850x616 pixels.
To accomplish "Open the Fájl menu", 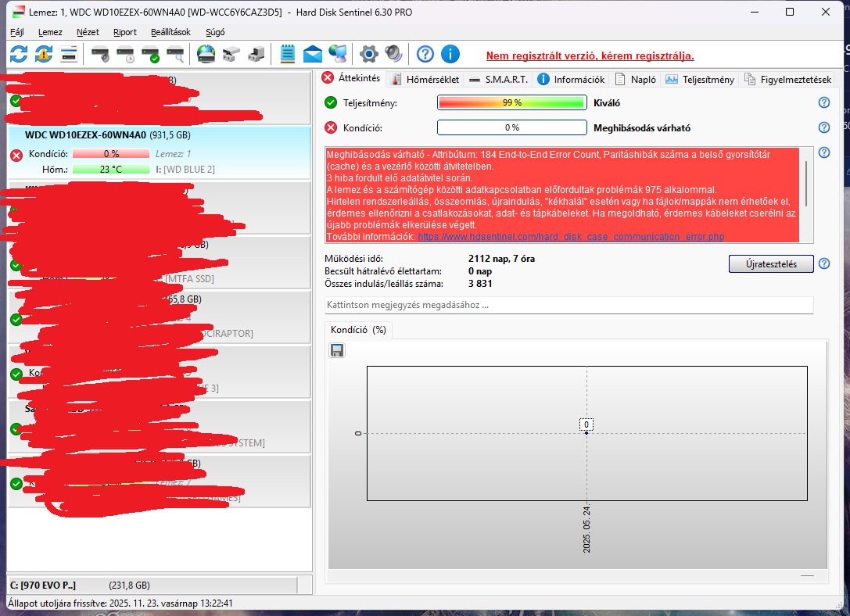I will click(16, 32).
